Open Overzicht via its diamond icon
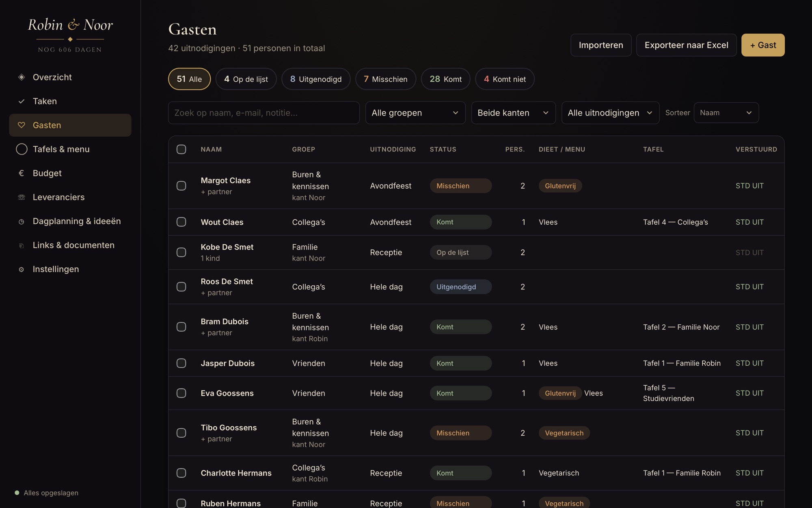The width and height of the screenshot is (812, 508). click(22, 77)
